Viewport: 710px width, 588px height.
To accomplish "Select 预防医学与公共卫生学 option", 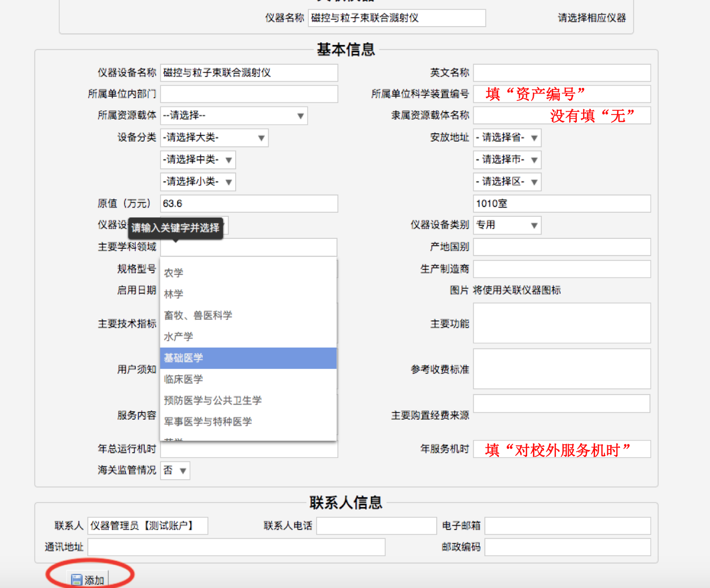I will tap(248, 400).
